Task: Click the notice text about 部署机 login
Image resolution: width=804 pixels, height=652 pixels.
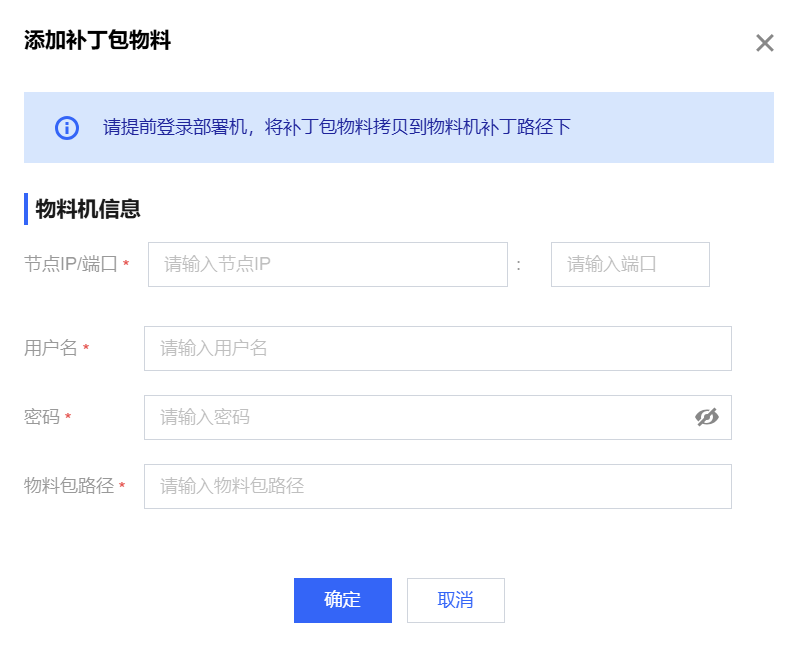Action: [x=337, y=128]
